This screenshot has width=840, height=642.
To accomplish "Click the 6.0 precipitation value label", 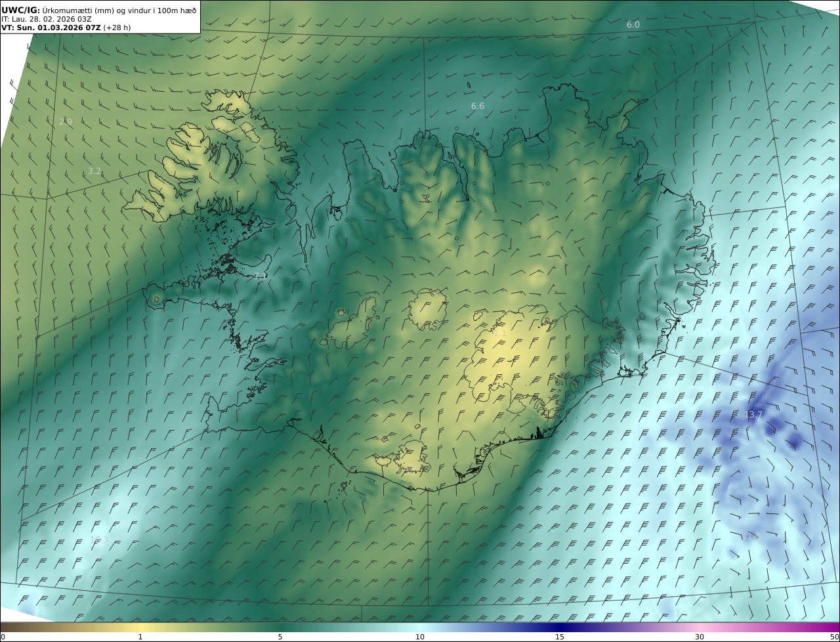I will (633, 24).
